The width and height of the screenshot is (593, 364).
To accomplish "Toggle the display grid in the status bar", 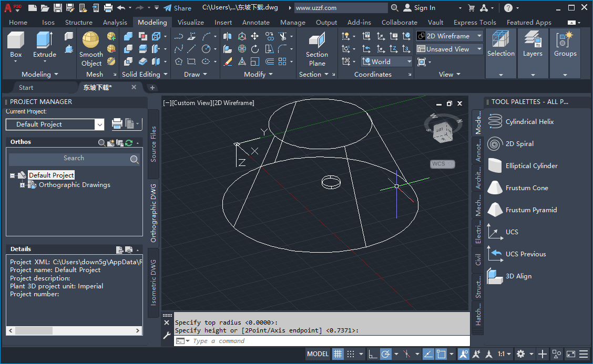I will (338, 353).
